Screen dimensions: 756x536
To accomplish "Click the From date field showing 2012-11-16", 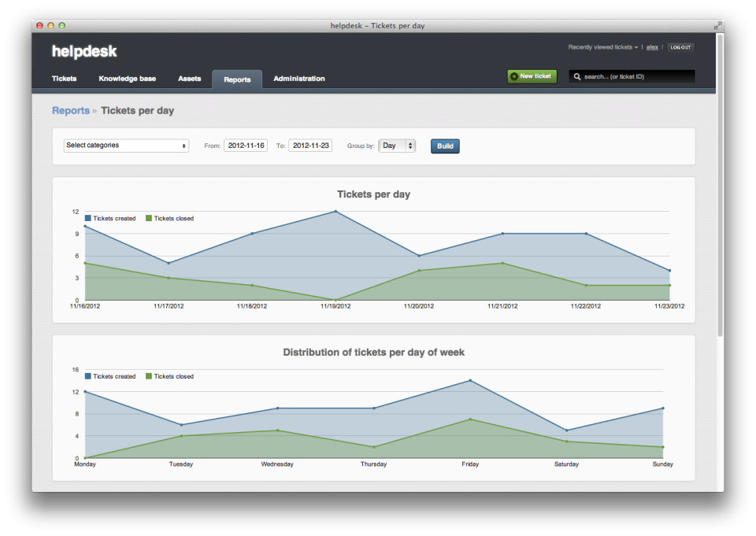I will pos(245,145).
